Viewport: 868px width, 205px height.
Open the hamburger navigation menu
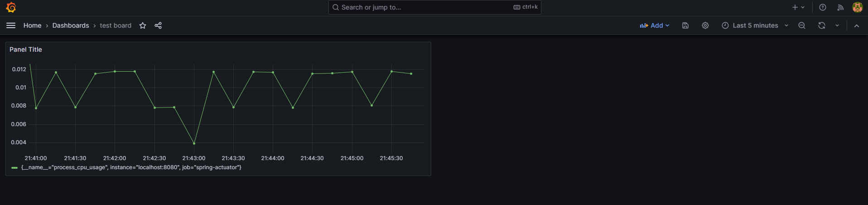coord(11,25)
